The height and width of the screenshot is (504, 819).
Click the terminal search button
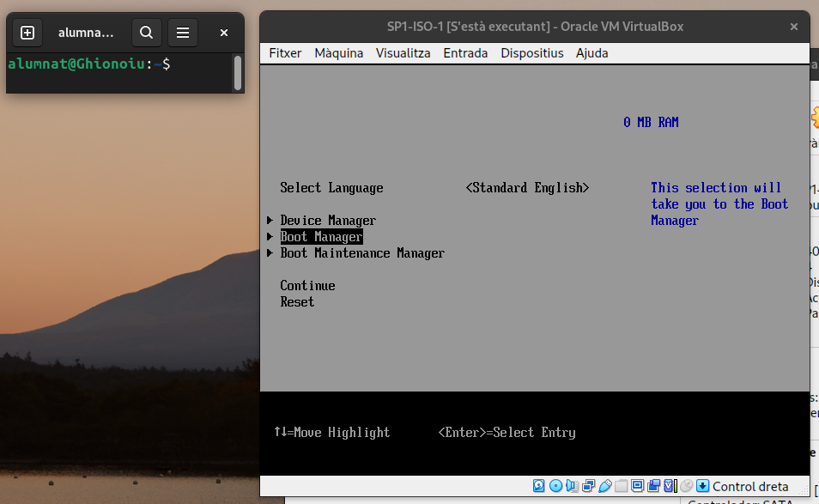click(147, 33)
